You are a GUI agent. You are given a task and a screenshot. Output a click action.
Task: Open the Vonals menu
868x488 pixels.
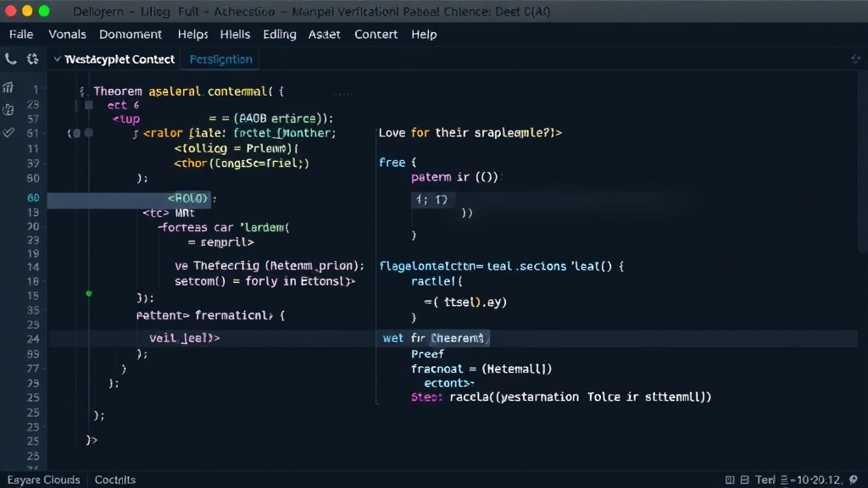pyautogui.click(x=67, y=34)
